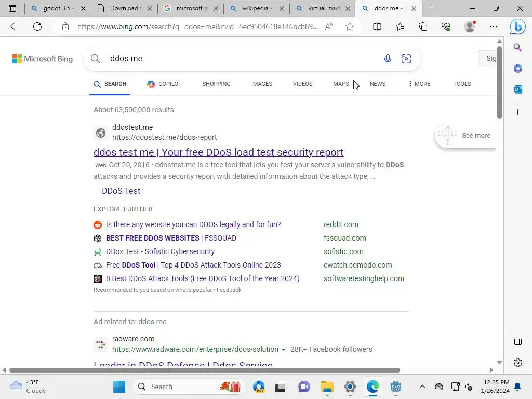This screenshot has height=399, width=532.
Task: Open Microsoft 365 sidebar icon
Action: click(517, 69)
